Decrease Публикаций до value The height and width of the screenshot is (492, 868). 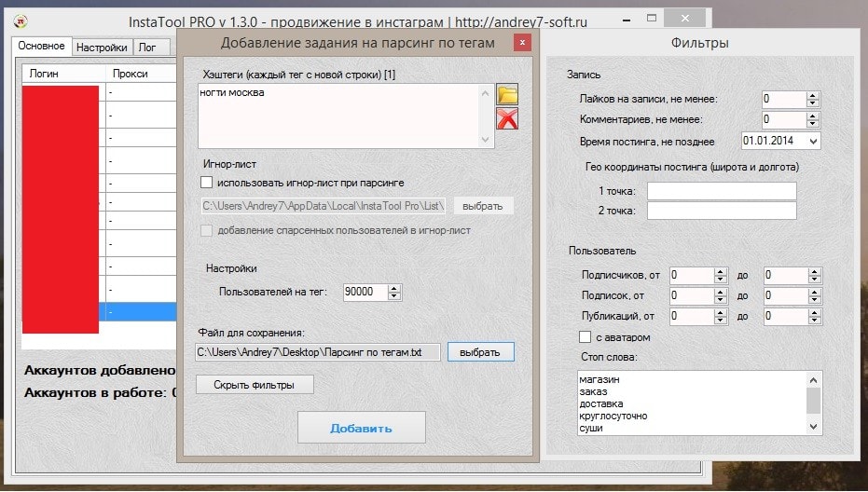pos(814,321)
